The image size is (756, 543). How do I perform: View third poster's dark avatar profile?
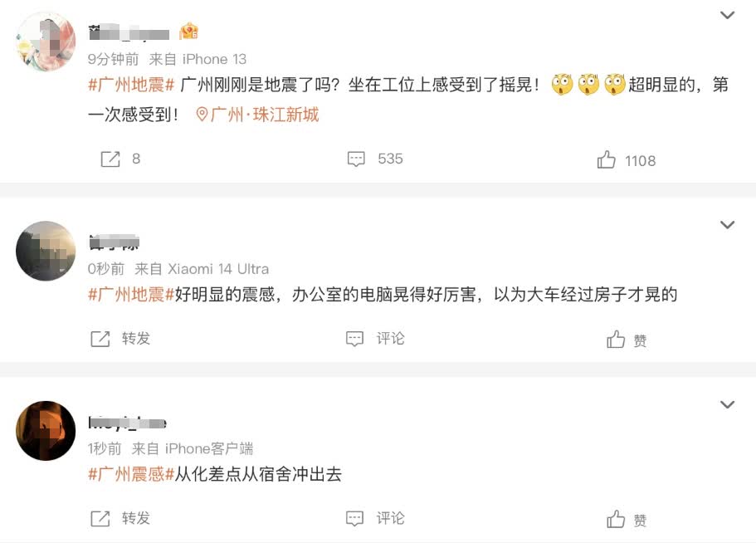pyautogui.click(x=46, y=431)
